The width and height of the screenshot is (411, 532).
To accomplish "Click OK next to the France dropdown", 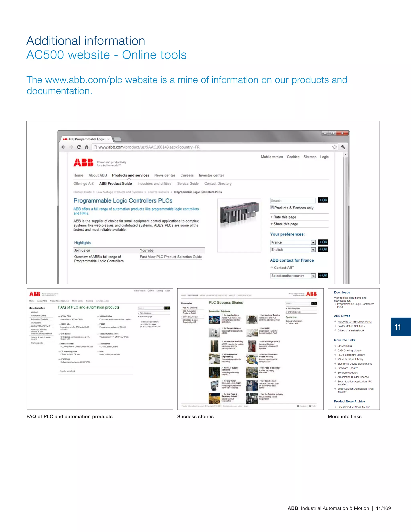I will pyautogui.click(x=323, y=242).
